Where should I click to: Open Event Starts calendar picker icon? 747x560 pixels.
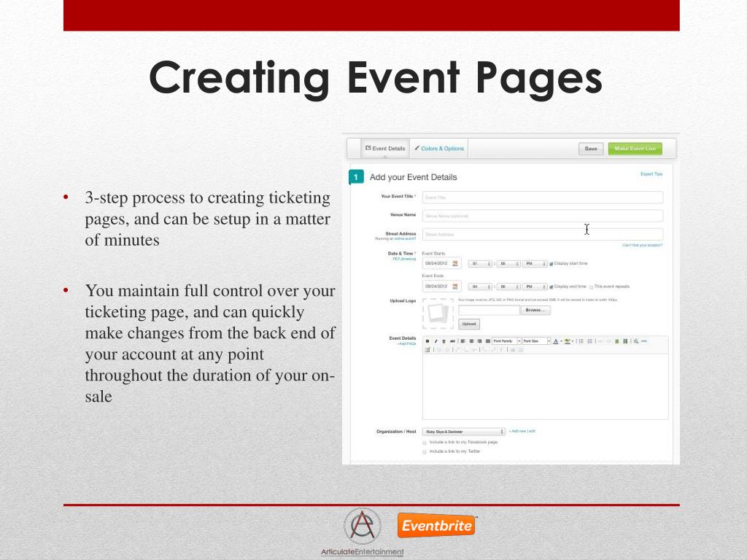click(455, 263)
